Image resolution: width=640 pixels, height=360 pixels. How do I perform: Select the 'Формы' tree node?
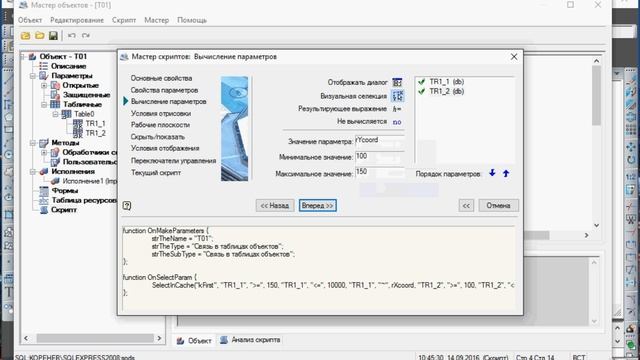click(x=64, y=191)
